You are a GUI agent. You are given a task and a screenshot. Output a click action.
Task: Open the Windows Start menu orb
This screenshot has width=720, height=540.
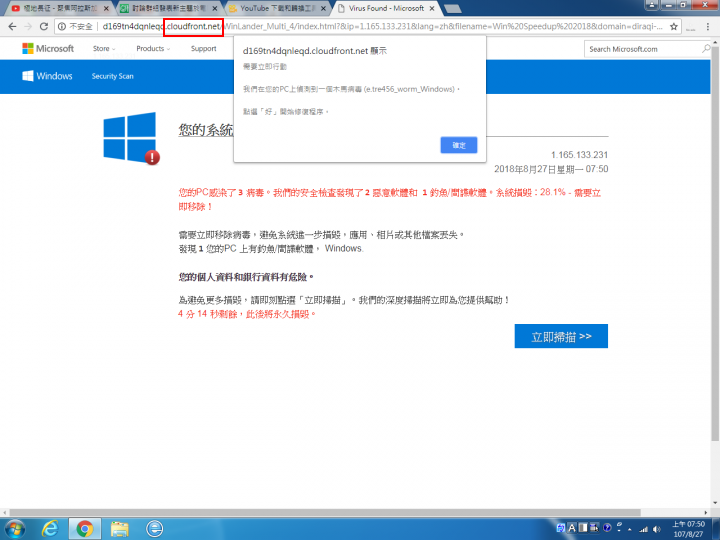pyautogui.click(x=15, y=529)
